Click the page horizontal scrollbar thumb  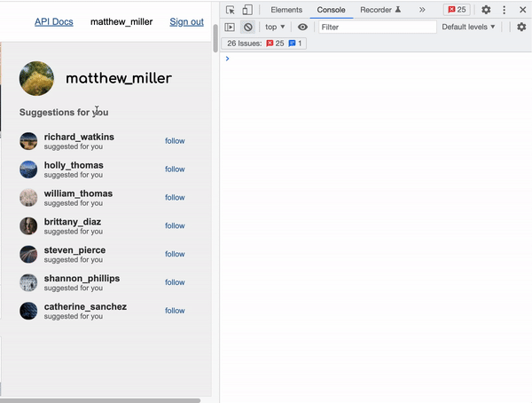(x=100, y=400)
